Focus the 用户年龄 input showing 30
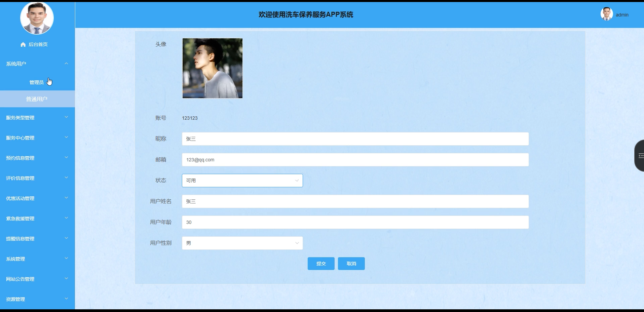This screenshot has height=312, width=644. click(x=355, y=222)
